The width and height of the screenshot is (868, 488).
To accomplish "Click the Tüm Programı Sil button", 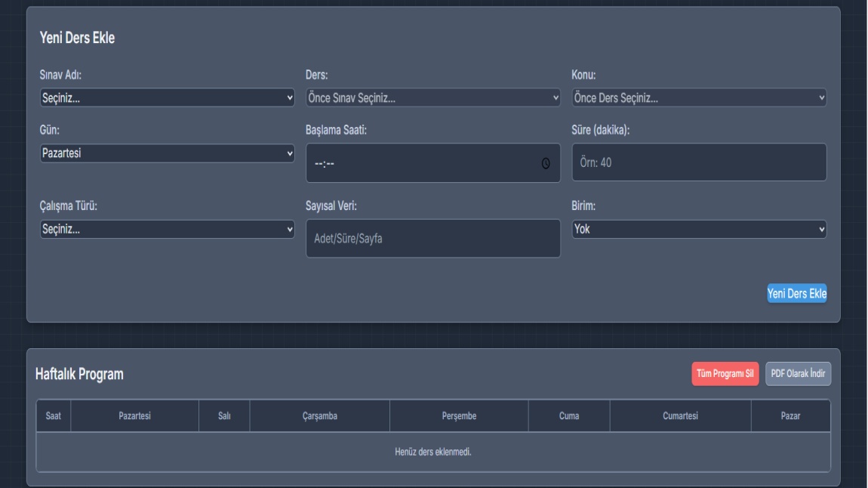I will click(x=725, y=374).
